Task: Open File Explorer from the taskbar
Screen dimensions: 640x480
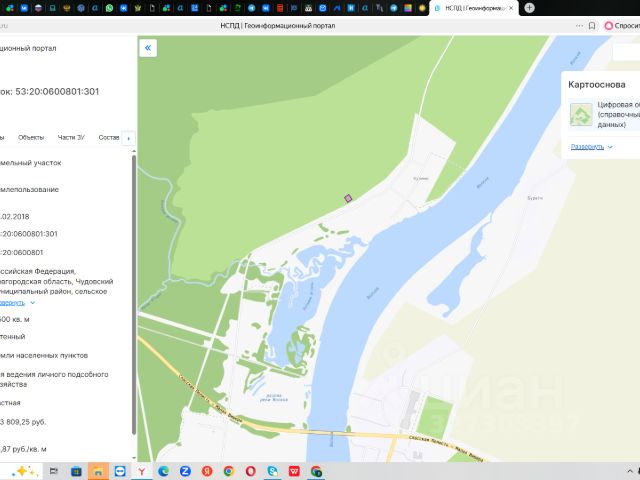Action: pyautogui.click(x=98, y=471)
